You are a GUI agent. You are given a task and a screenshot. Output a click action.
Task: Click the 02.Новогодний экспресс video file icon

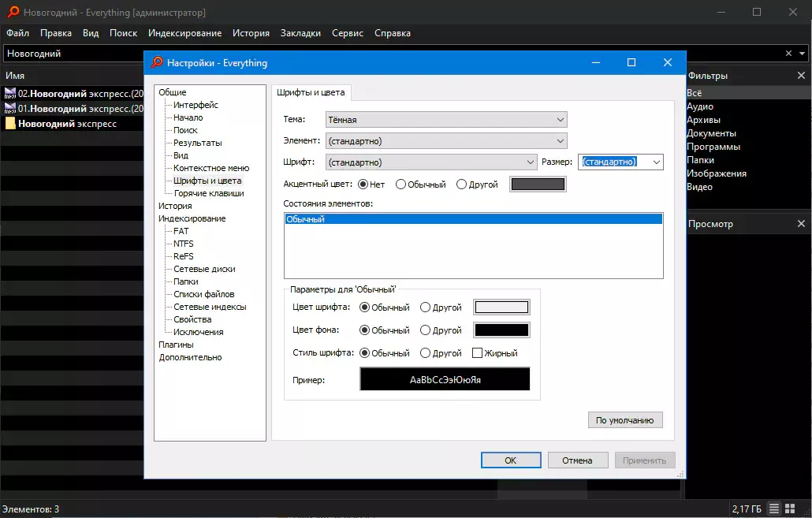coord(10,93)
